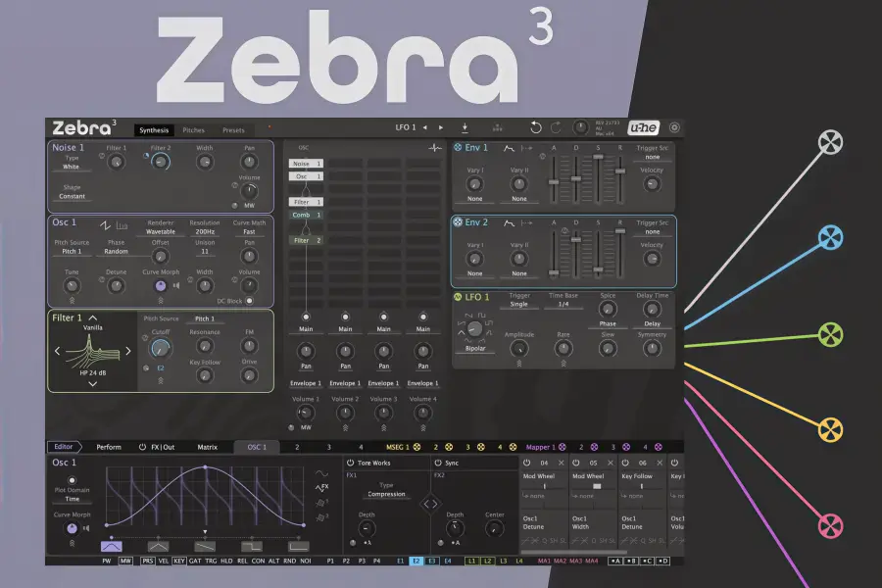
Task: Click speaker icon next to Curve Morph knob
Action: tap(176, 285)
